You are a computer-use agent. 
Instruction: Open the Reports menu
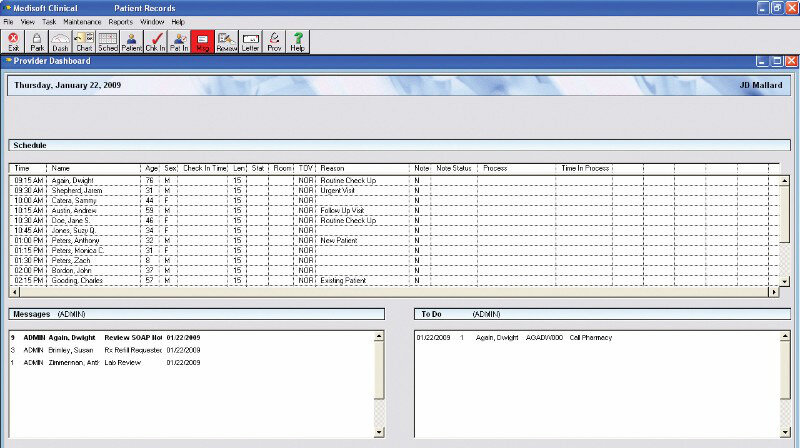point(120,21)
